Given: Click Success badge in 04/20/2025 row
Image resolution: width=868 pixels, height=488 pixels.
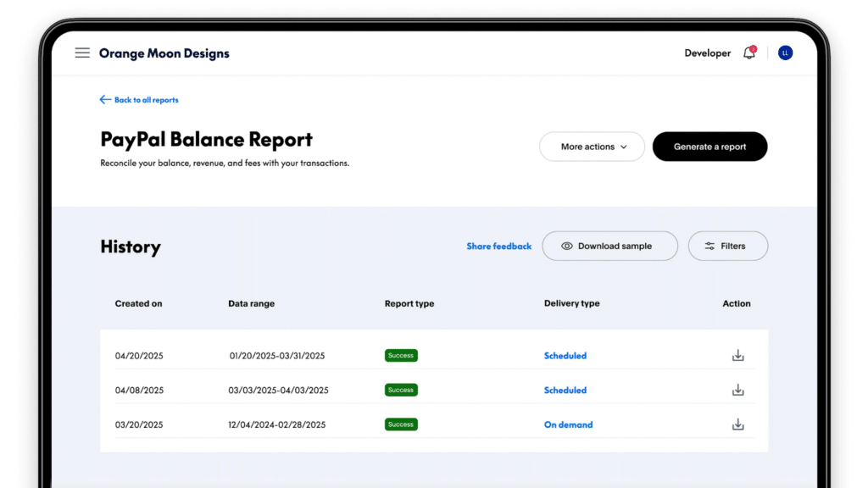Looking at the screenshot, I should point(401,355).
